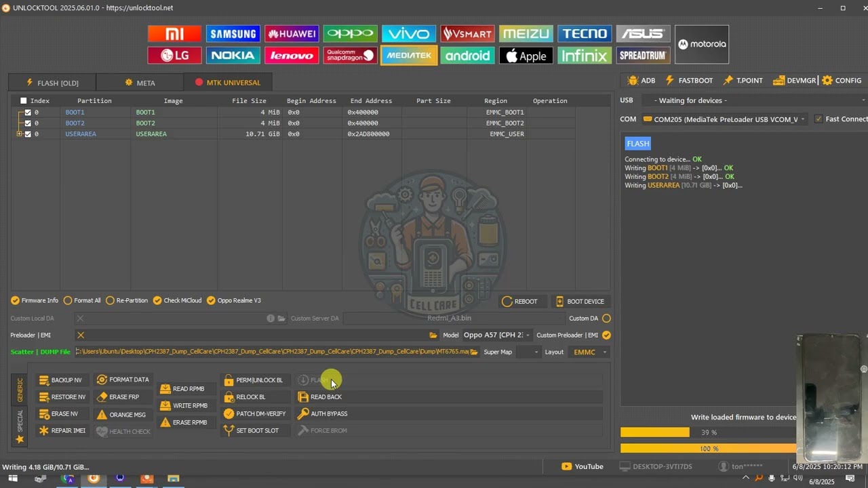Select the MTK UNIVERSAL tab
Image resolution: width=868 pixels, height=488 pixels.
click(x=228, y=83)
